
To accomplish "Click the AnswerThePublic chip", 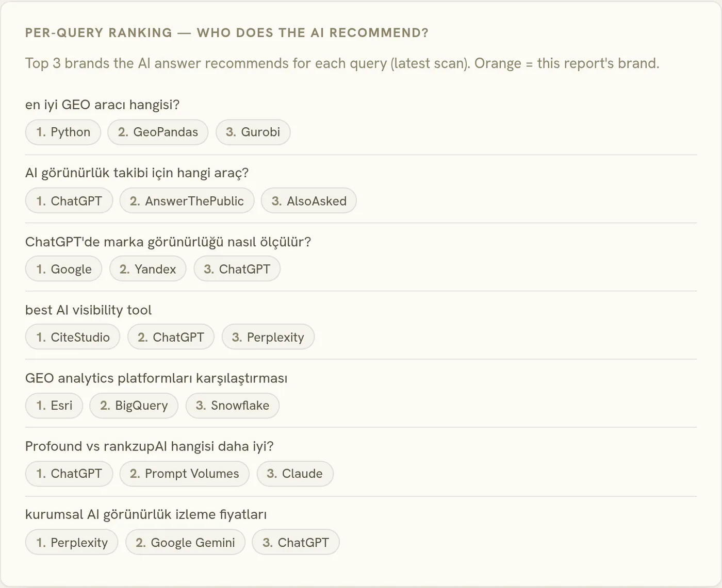I will 187,201.
